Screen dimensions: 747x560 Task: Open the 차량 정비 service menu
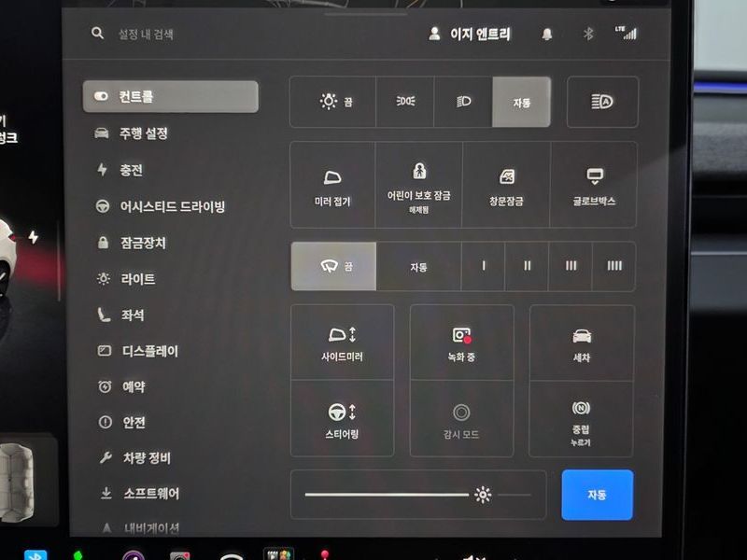coord(134,458)
